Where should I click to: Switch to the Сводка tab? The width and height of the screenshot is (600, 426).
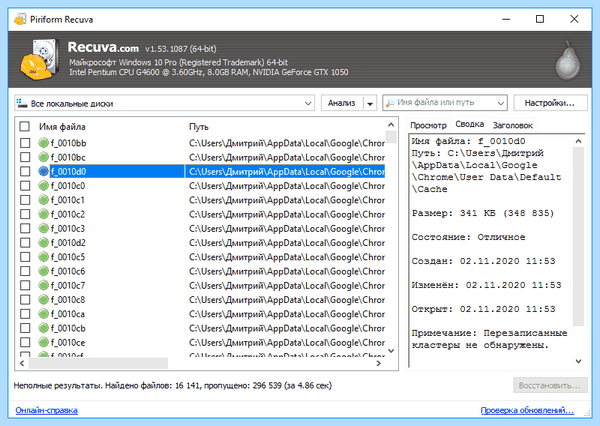(x=470, y=124)
